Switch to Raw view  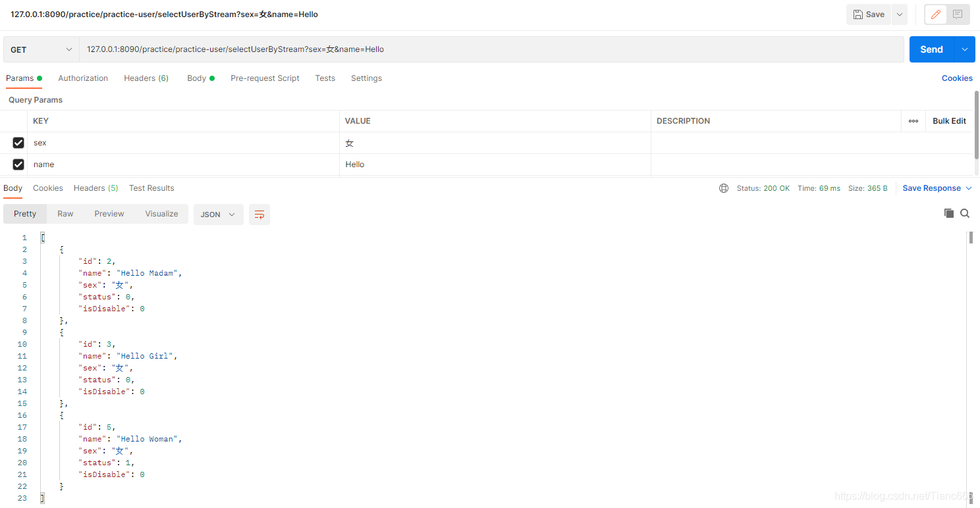tap(65, 214)
